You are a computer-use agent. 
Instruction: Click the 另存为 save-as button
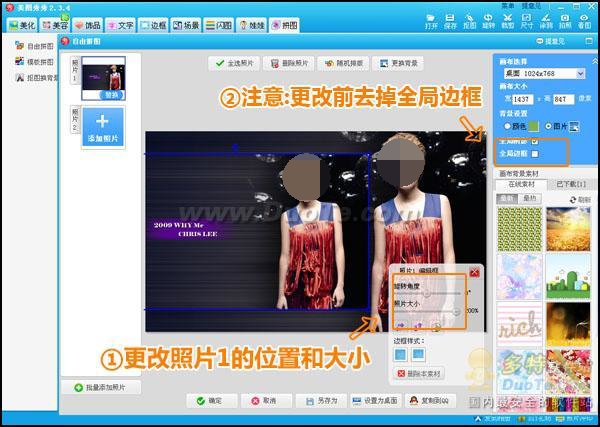tap(321, 401)
